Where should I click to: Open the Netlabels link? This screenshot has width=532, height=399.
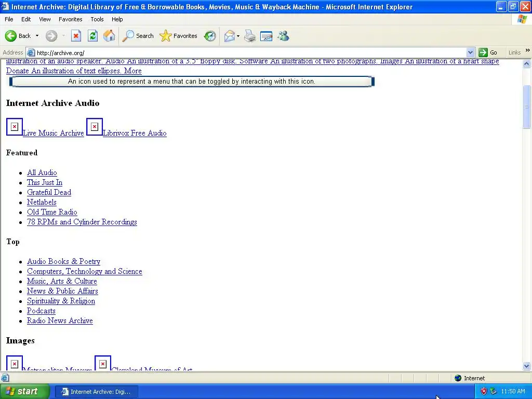pos(42,202)
